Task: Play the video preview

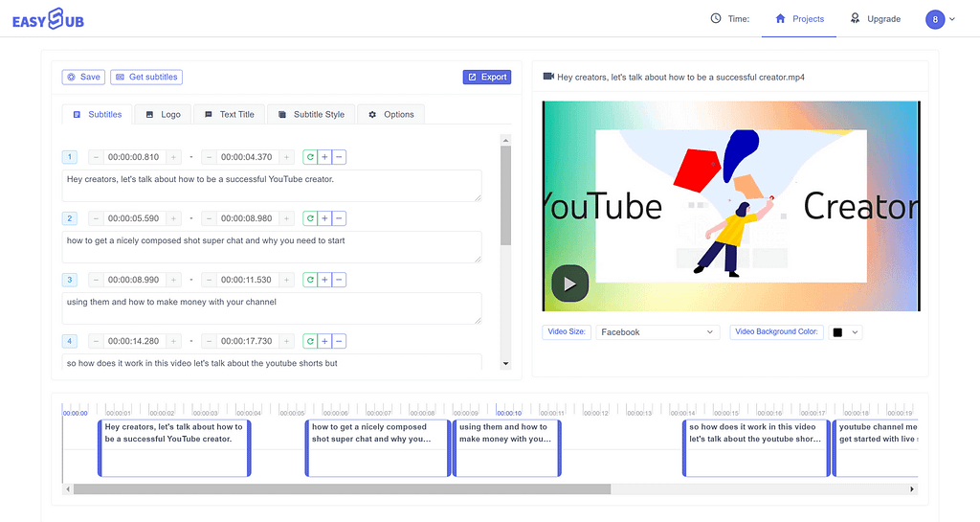Action: [570, 284]
